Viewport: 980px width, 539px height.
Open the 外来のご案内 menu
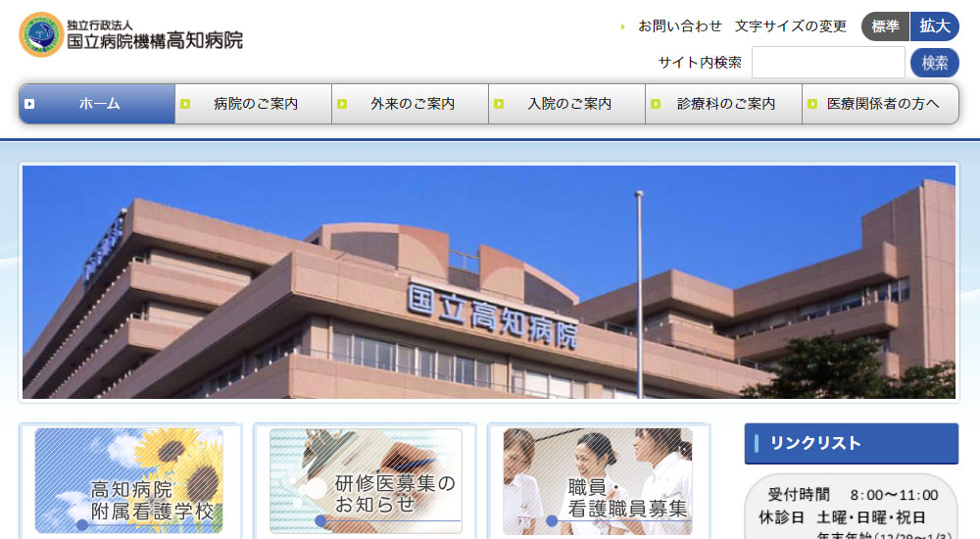411,104
